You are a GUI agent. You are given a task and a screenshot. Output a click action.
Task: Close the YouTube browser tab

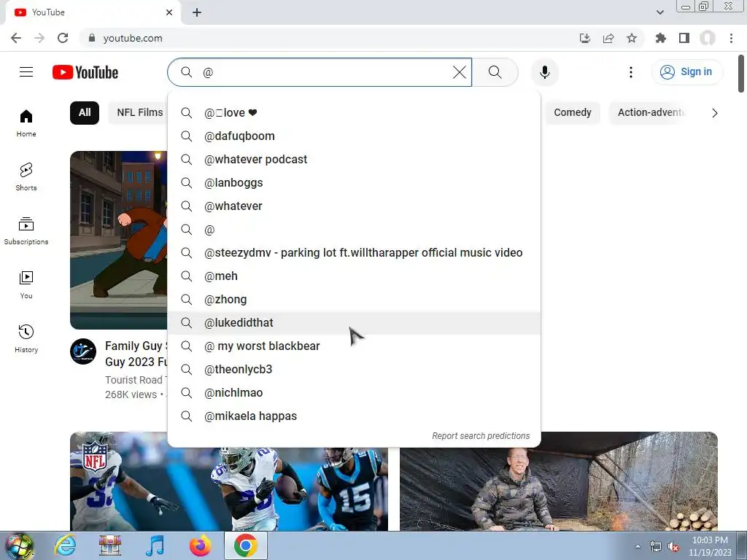coord(169,12)
